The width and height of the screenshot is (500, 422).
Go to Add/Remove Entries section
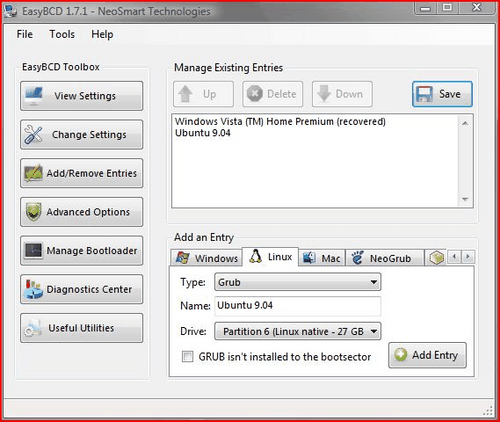pyautogui.click(x=81, y=173)
